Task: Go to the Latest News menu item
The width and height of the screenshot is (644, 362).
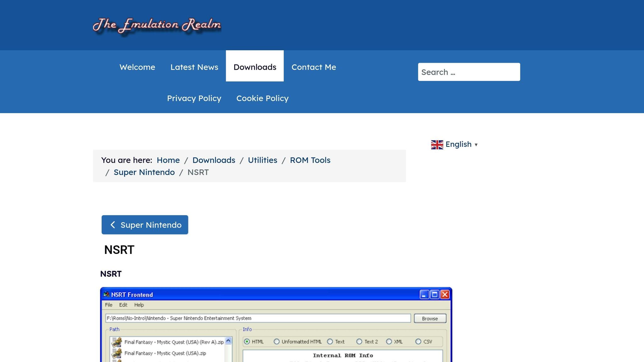Action: click(x=194, y=67)
